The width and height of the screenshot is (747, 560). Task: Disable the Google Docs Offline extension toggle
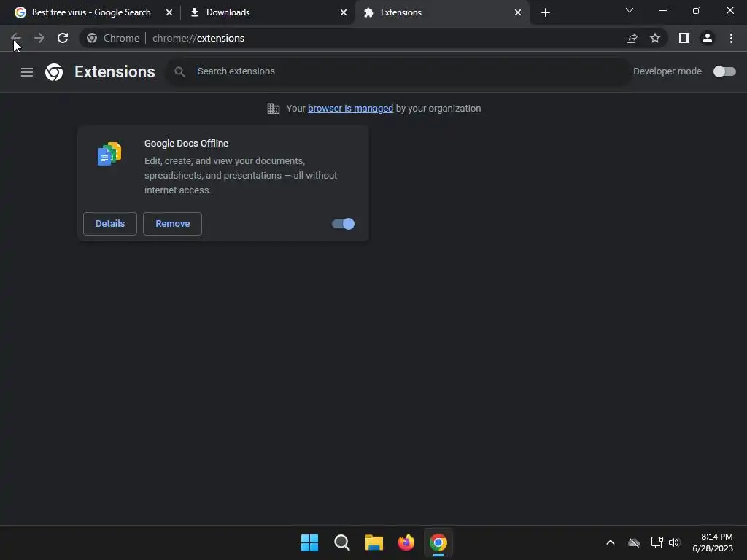click(343, 224)
